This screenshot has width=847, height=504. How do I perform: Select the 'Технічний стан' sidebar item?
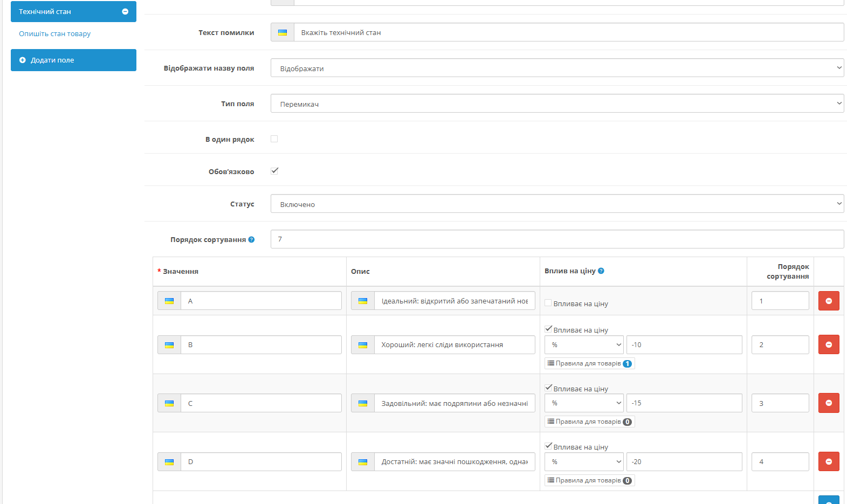73,11
